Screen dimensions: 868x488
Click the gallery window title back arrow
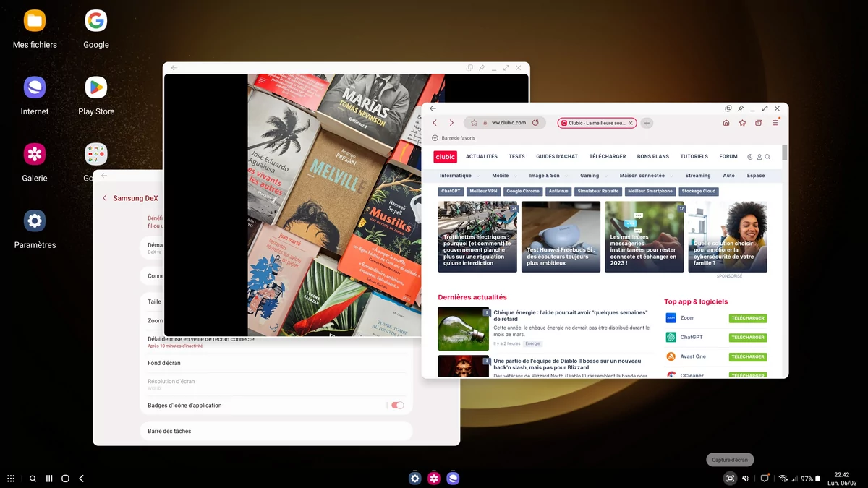click(174, 68)
